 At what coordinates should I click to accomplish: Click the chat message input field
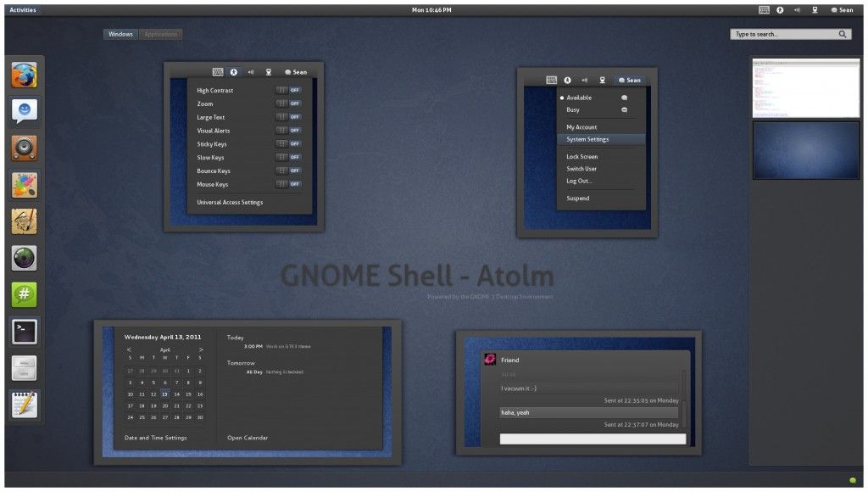tap(593, 439)
